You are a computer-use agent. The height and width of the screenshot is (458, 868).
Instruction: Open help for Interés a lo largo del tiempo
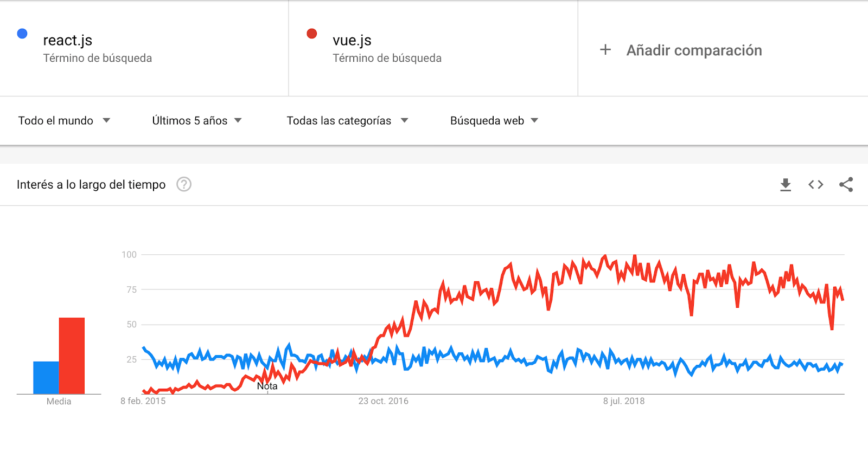(184, 185)
